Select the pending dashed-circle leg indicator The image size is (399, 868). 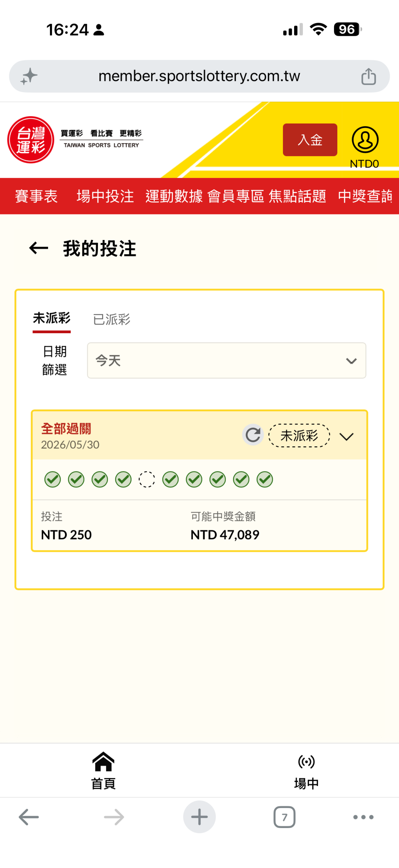click(147, 479)
